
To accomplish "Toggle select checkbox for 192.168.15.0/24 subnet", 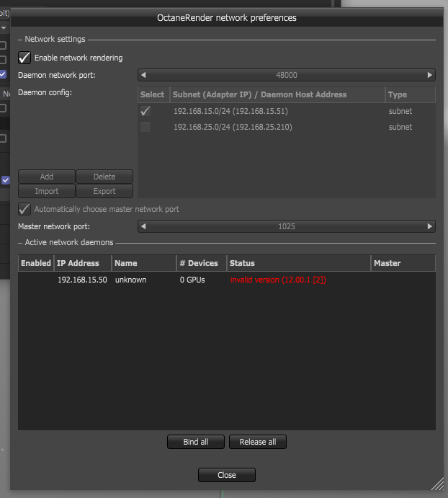I will pyautogui.click(x=145, y=111).
